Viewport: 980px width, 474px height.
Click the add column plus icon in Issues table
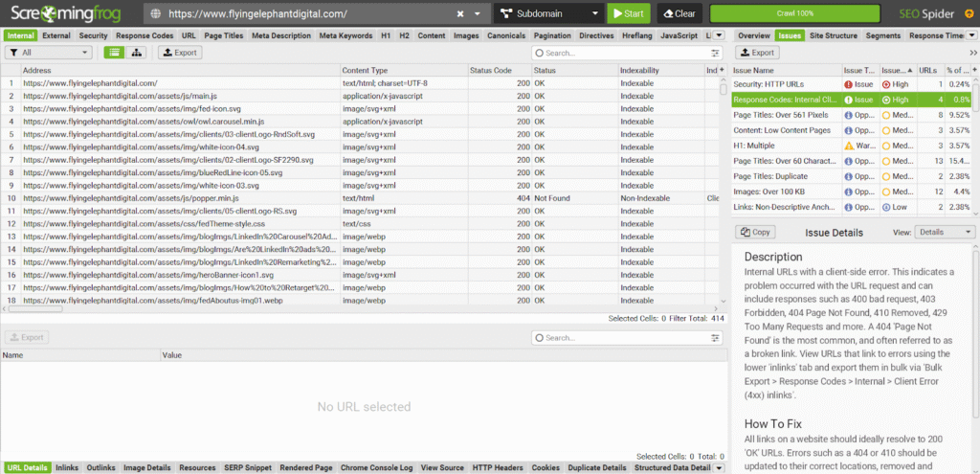[x=972, y=70]
